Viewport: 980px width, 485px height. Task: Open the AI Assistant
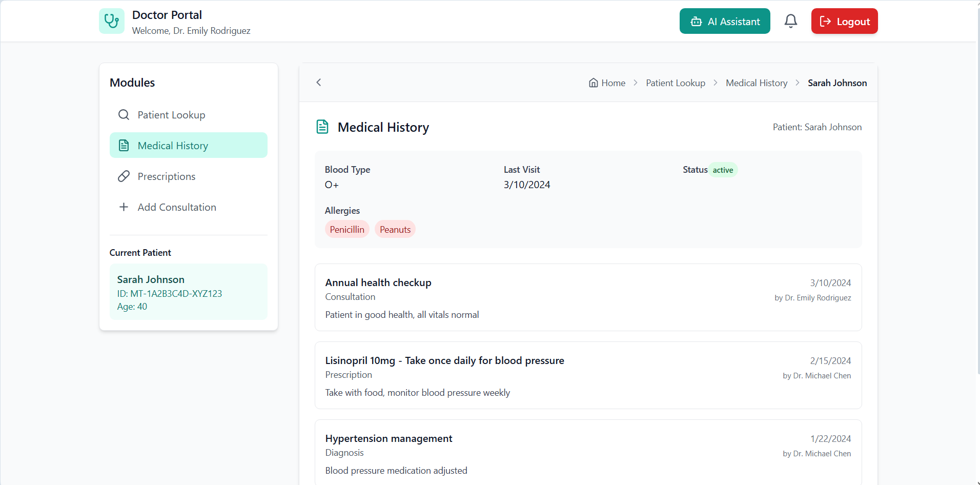[725, 21]
